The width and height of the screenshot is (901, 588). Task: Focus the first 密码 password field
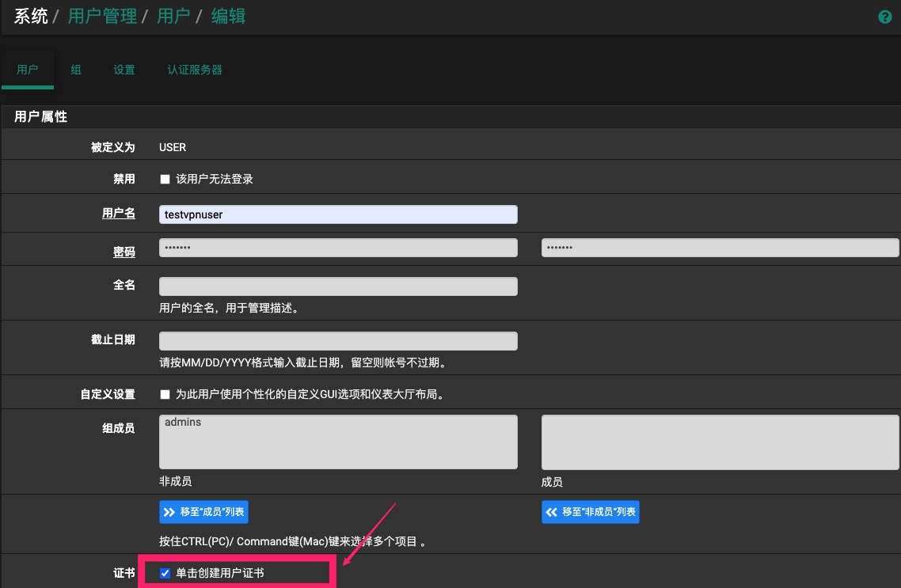pos(338,248)
